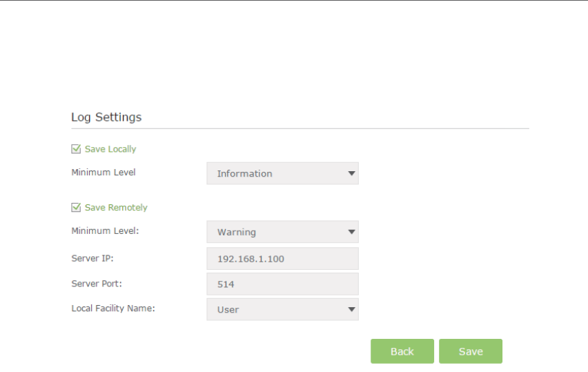This screenshot has height=372, width=588.
Task: Click the arrow on the User dropdown
Action: coord(351,309)
